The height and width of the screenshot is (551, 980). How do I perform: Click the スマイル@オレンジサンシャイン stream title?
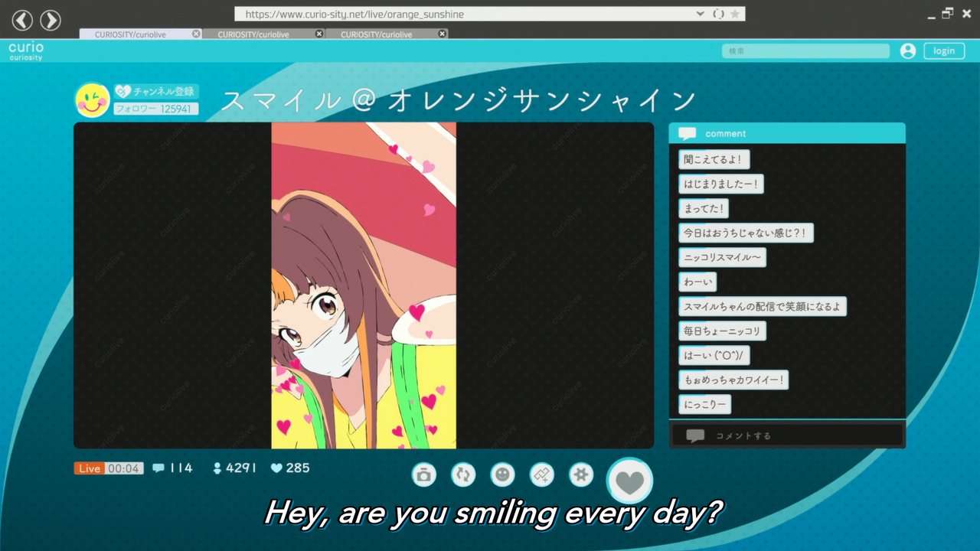[x=459, y=101]
